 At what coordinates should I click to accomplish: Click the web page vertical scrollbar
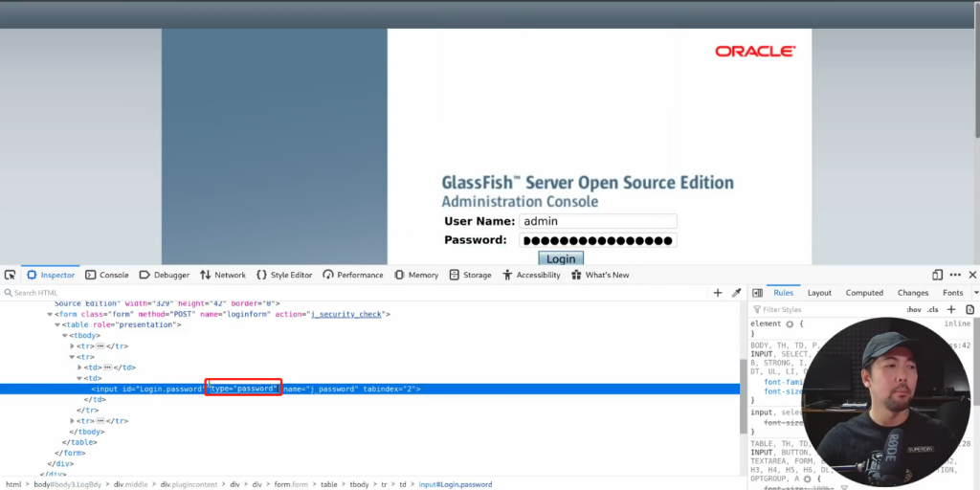(976, 69)
